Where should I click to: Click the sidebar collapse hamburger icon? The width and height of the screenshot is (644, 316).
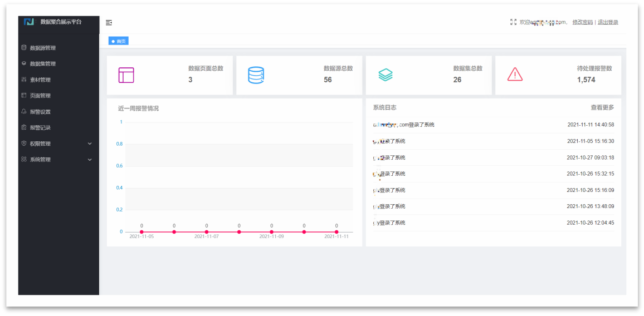pyautogui.click(x=109, y=23)
